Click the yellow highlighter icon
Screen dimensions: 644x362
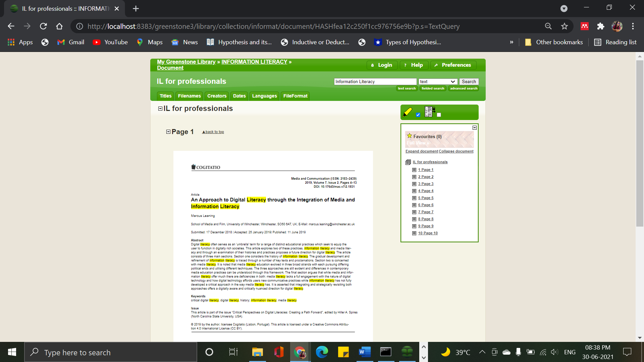click(407, 112)
